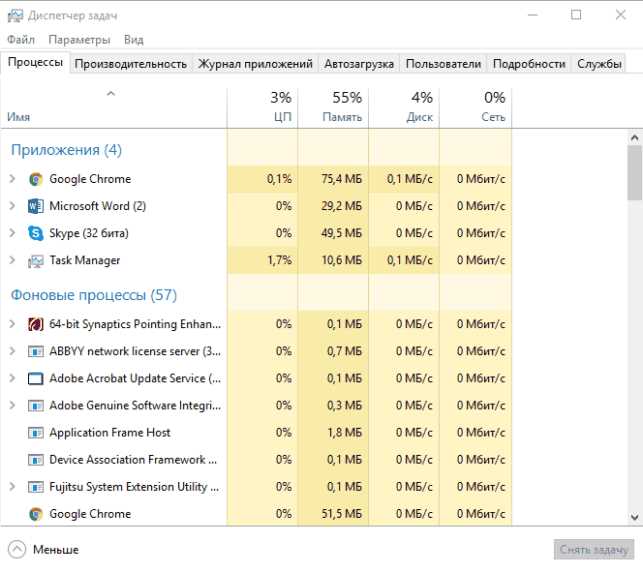Click the Task Manager process icon
Image resolution: width=643 pixels, height=573 pixels.
tap(36, 260)
